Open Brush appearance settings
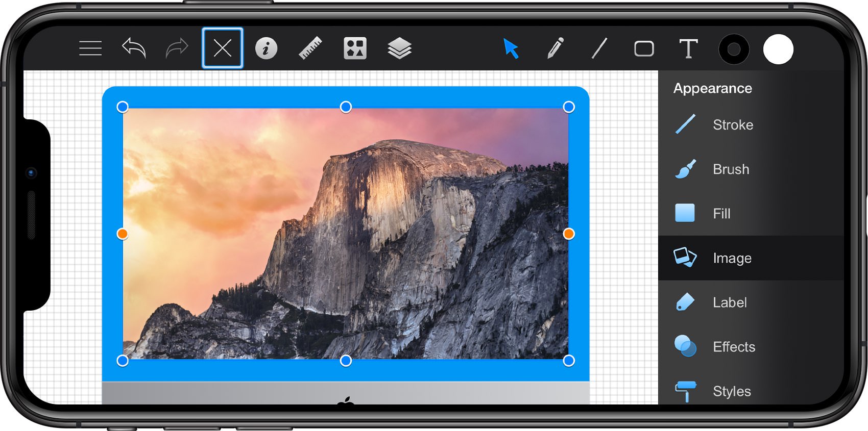The width and height of the screenshot is (868, 431). pyautogui.click(x=751, y=169)
